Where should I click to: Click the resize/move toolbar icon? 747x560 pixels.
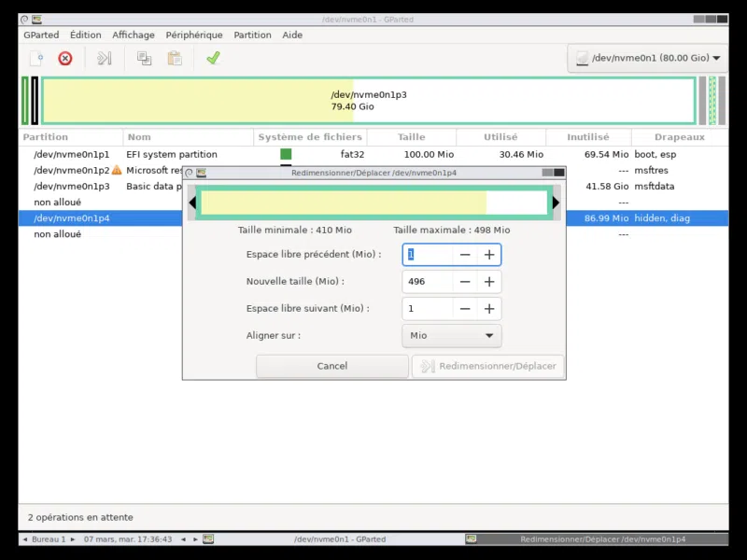click(104, 58)
